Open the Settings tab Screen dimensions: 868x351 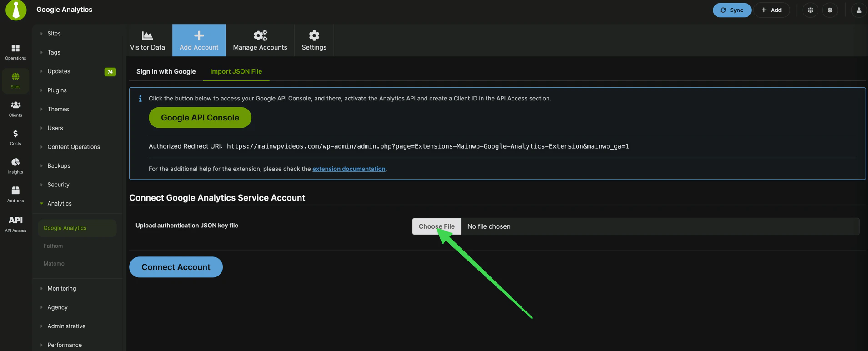click(x=314, y=40)
